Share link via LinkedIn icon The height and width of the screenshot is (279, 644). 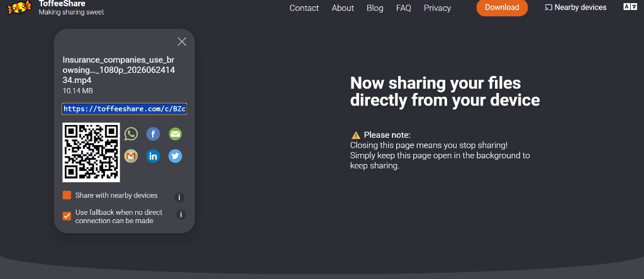tap(153, 156)
